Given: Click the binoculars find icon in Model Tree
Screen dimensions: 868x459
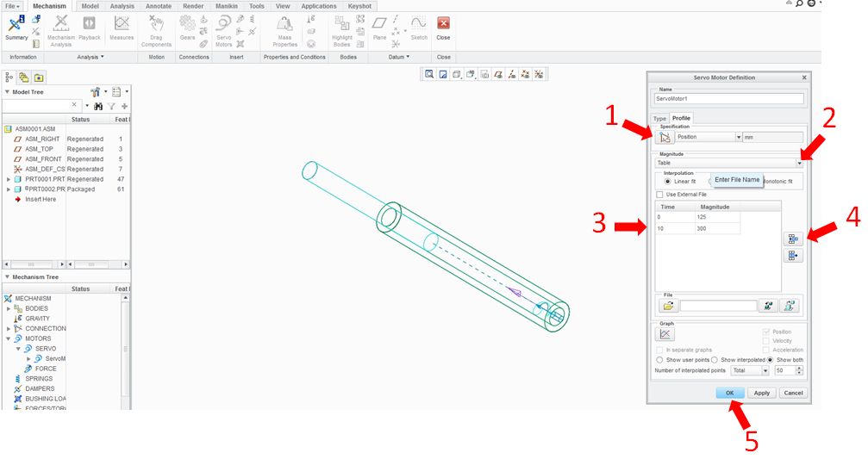Looking at the screenshot, I should [98, 106].
